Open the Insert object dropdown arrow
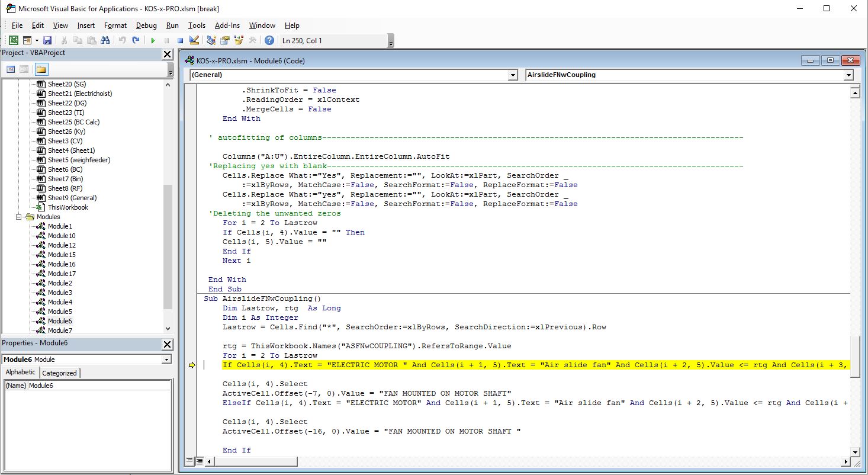This screenshot has height=475, width=868. (36, 40)
